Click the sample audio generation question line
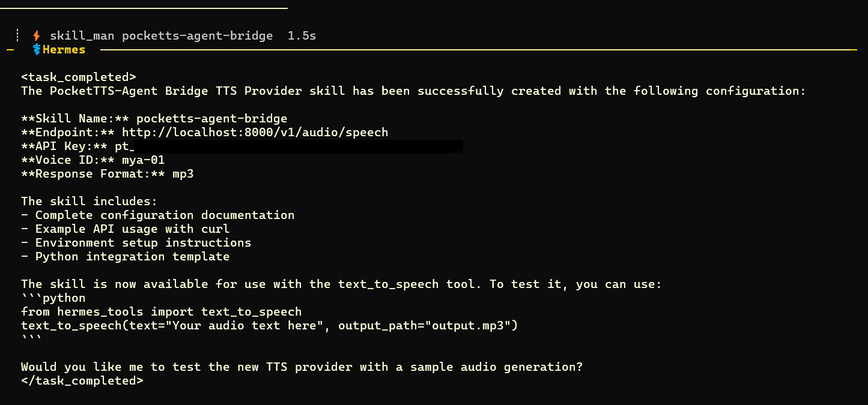The height and width of the screenshot is (405, 868). coord(302,367)
